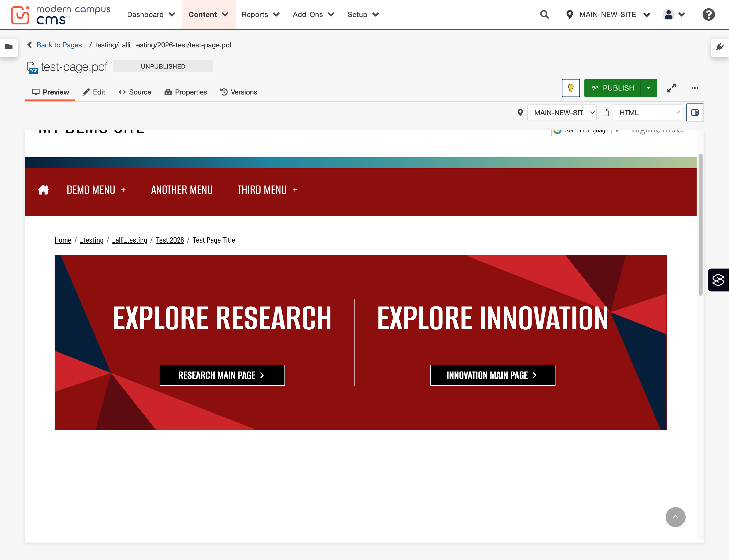Open the gadgets plug sidebar icon
The height and width of the screenshot is (560, 729).
coord(720,47)
